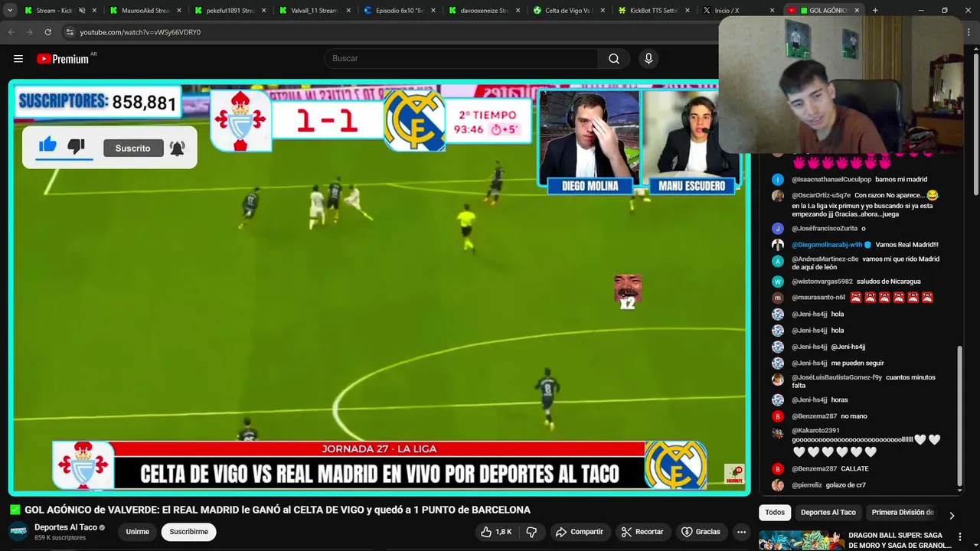Open @wistonvargas5982 chat avatar
The height and width of the screenshot is (551, 980).
(x=778, y=282)
